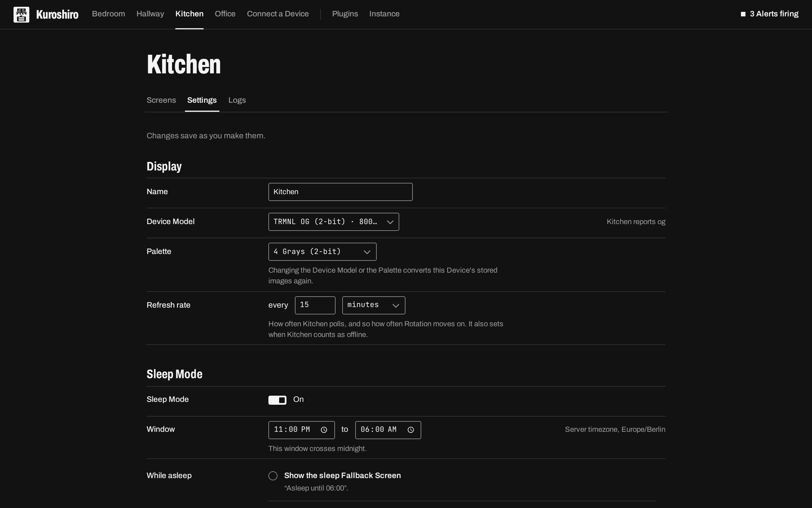Image resolution: width=812 pixels, height=508 pixels.
Task: Click the 'Asleep until 06:00' caption
Action: [316, 488]
